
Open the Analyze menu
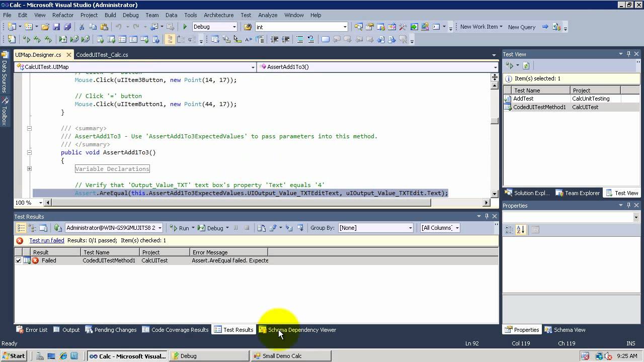268,15
